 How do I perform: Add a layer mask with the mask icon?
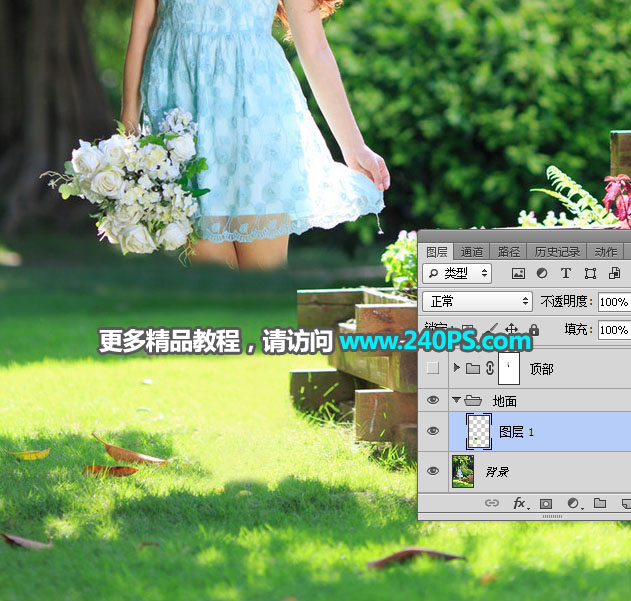(546, 503)
